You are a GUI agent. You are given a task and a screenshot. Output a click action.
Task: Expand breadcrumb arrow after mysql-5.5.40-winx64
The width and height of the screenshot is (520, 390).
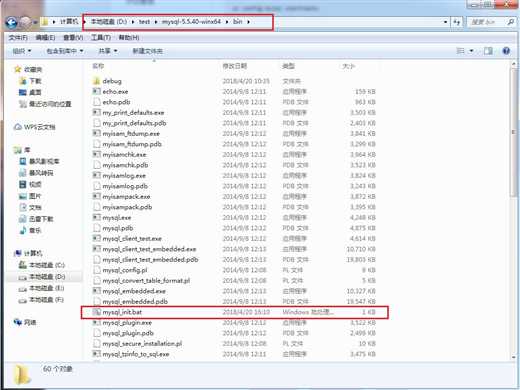(x=227, y=22)
